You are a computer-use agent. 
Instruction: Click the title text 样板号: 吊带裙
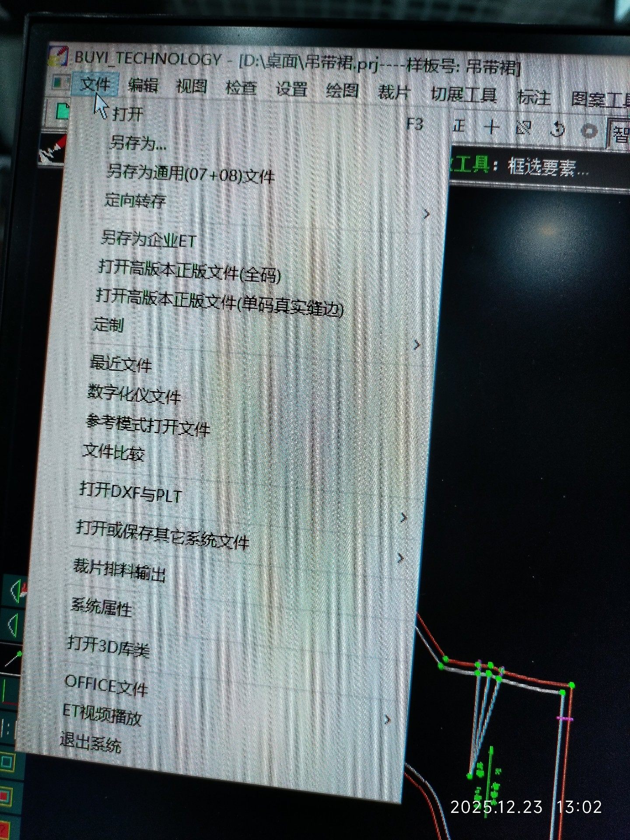(463, 66)
